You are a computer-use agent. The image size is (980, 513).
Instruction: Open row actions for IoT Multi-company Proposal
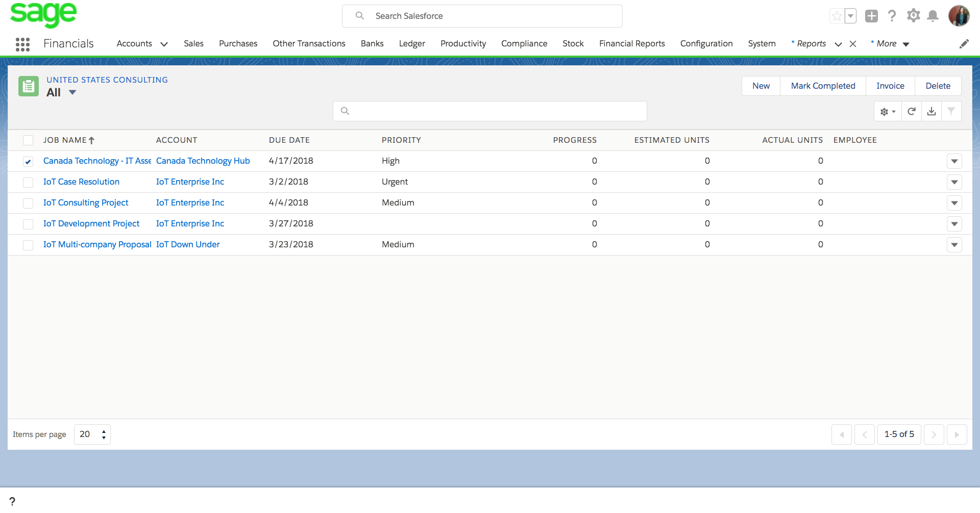pyautogui.click(x=954, y=245)
